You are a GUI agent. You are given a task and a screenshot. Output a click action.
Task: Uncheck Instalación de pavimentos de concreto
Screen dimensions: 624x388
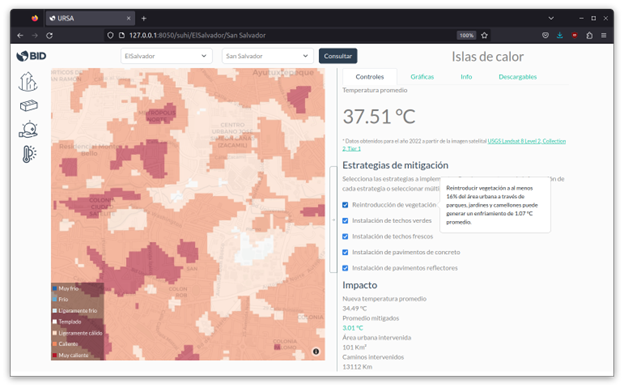(345, 252)
